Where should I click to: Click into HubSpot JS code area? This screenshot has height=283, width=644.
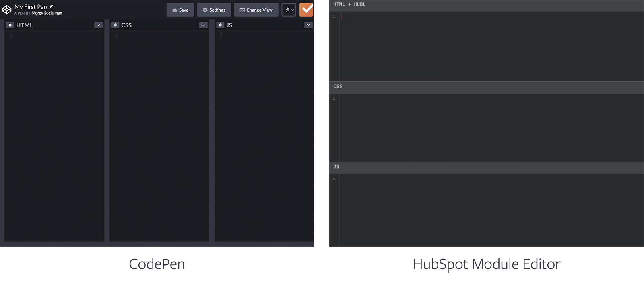pyautogui.click(x=491, y=210)
